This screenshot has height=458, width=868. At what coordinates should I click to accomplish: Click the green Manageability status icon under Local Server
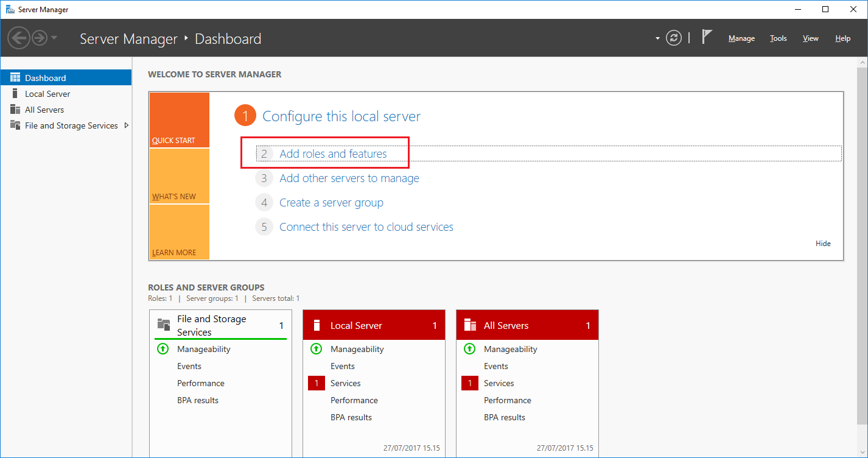click(x=316, y=349)
